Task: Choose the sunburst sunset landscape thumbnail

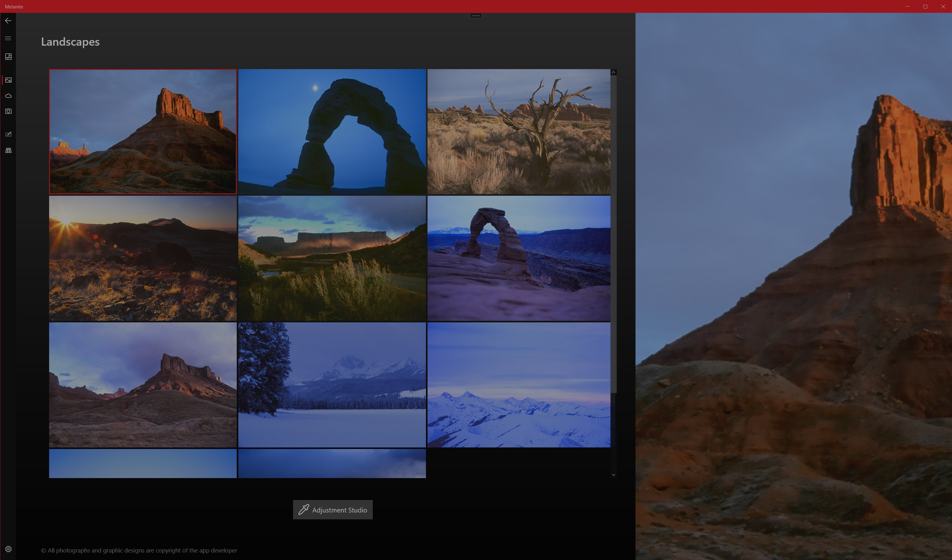Action: pyautogui.click(x=143, y=258)
